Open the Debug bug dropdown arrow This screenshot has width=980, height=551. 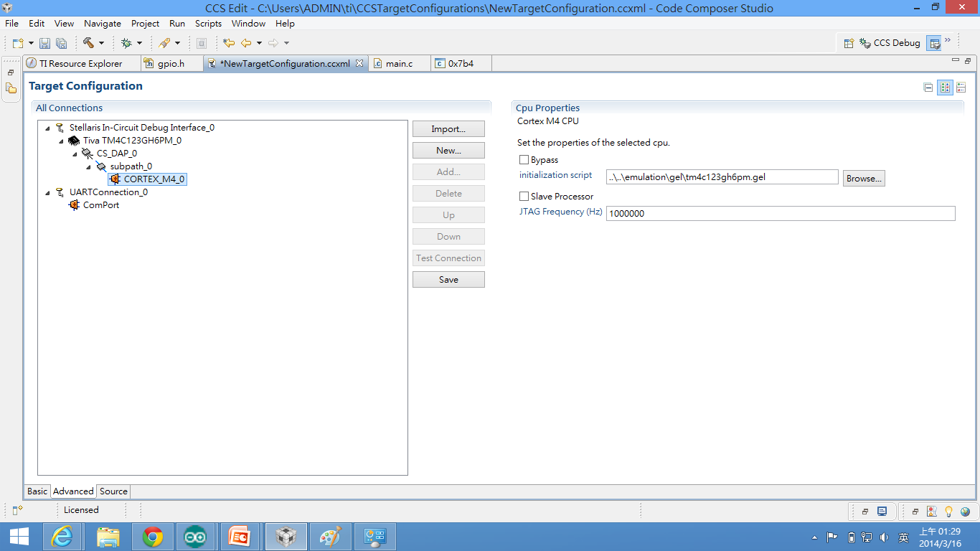coord(139,44)
